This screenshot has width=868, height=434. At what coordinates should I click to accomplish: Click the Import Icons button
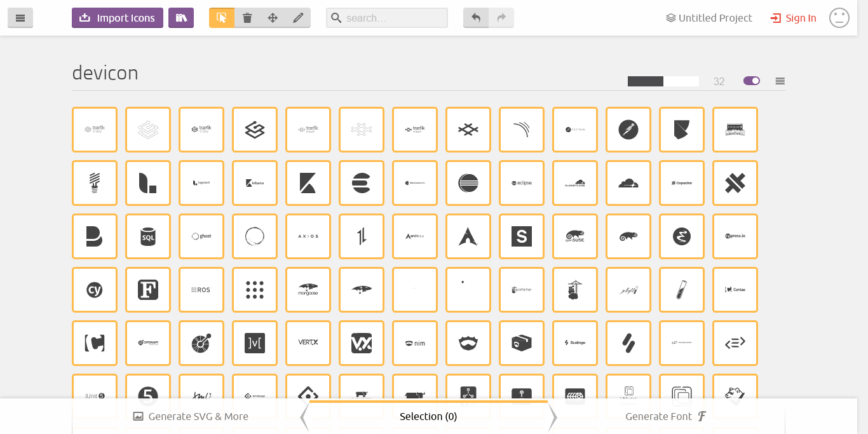[118, 18]
